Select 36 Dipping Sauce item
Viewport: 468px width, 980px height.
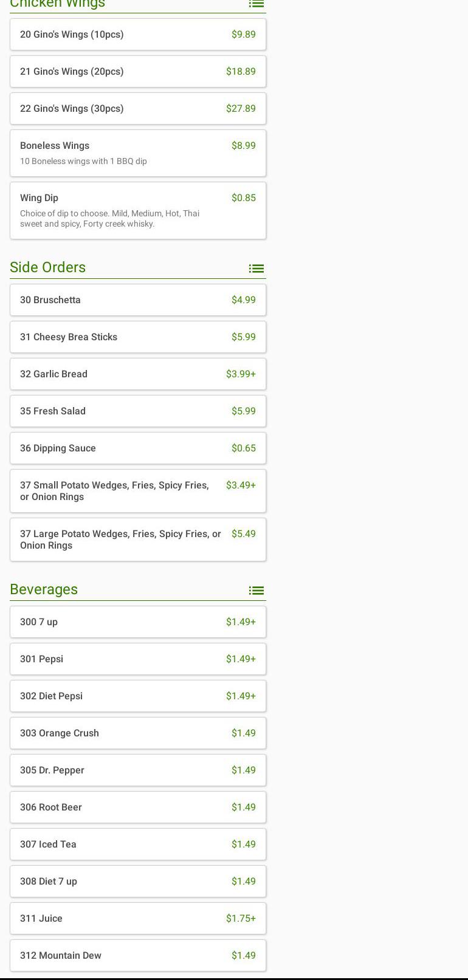point(138,448)
